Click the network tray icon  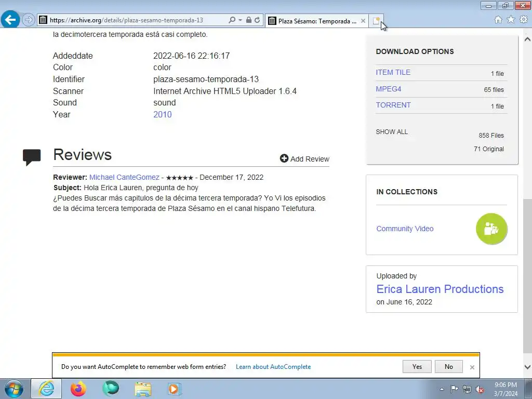pos(467,389)
